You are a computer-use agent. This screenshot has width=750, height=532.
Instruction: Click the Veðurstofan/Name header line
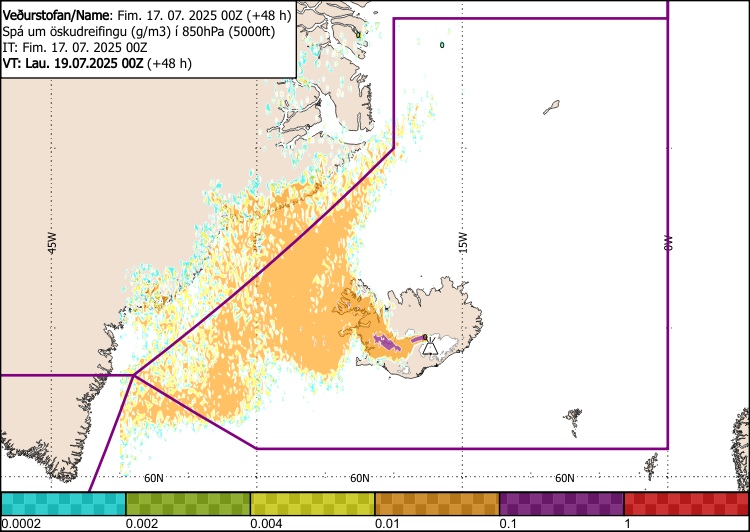(147, 15)
